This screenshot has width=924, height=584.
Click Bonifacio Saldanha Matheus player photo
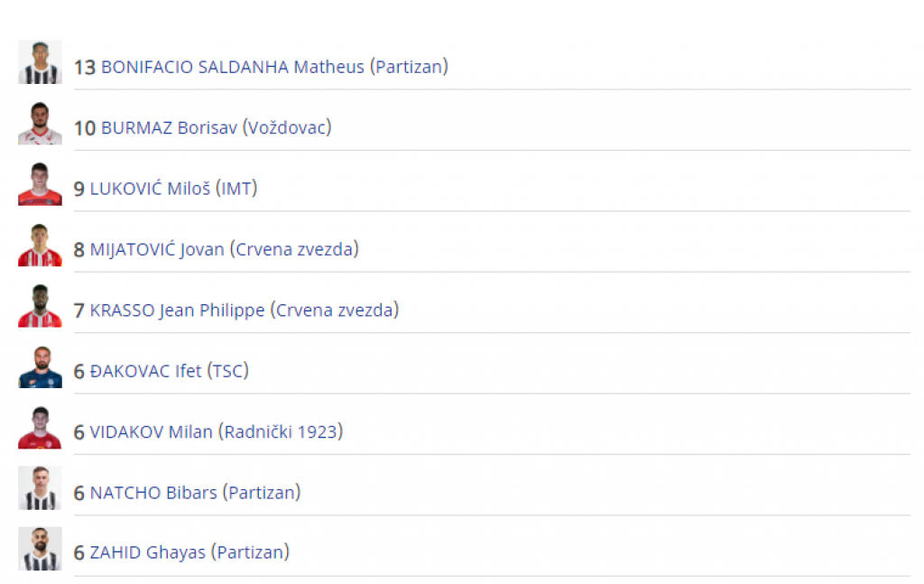[40, 62]
